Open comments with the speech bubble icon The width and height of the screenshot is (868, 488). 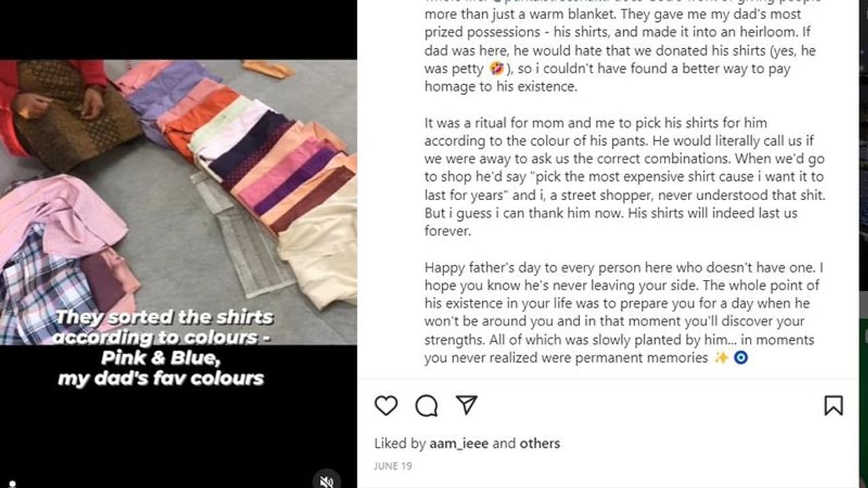(x=427, y=405)
